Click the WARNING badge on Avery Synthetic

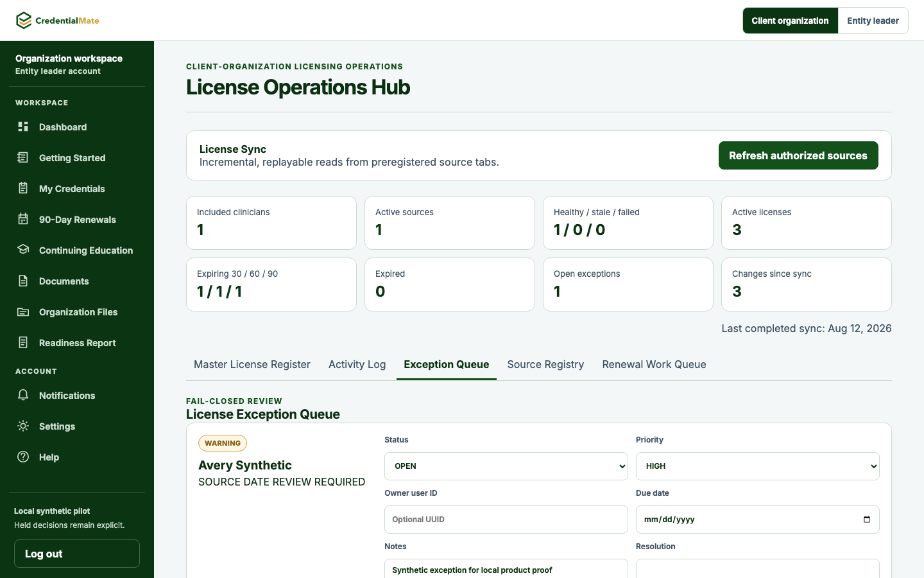coord(223,443)
